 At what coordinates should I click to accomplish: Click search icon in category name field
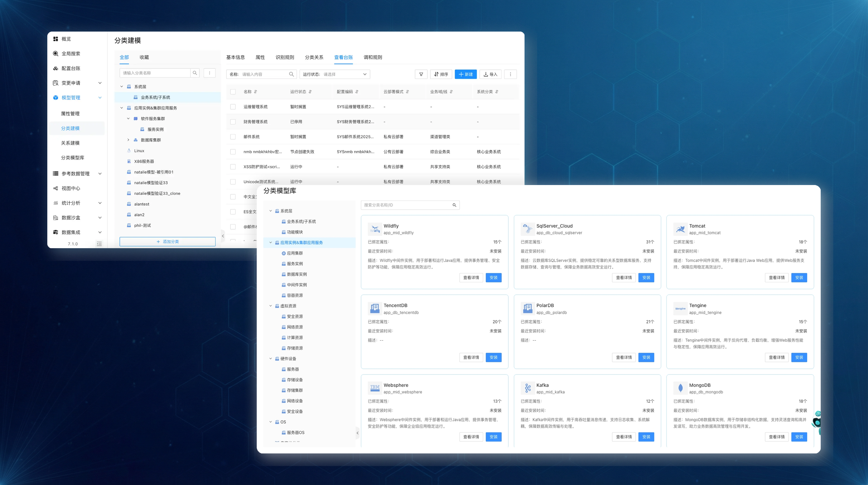click(x=195, y=73)
